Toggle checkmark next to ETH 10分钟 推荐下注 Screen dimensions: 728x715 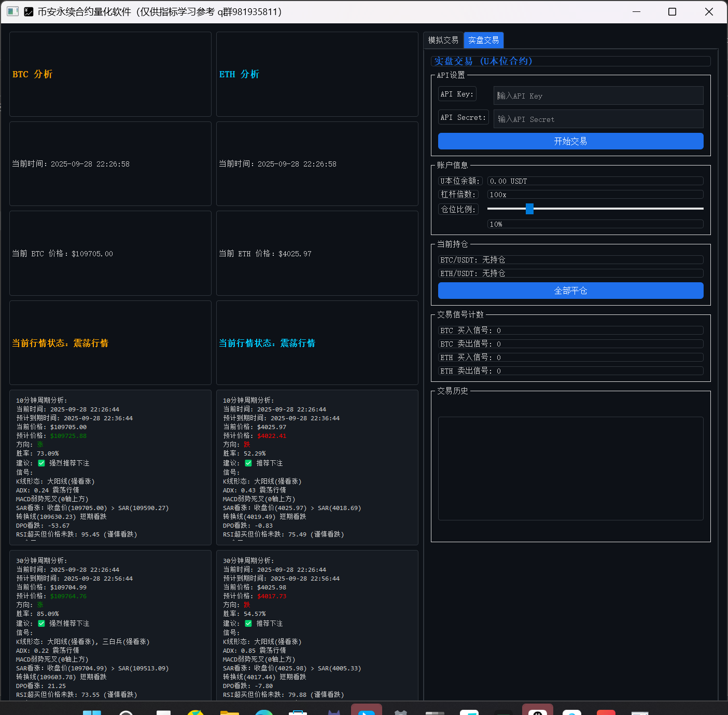[248, 463]
